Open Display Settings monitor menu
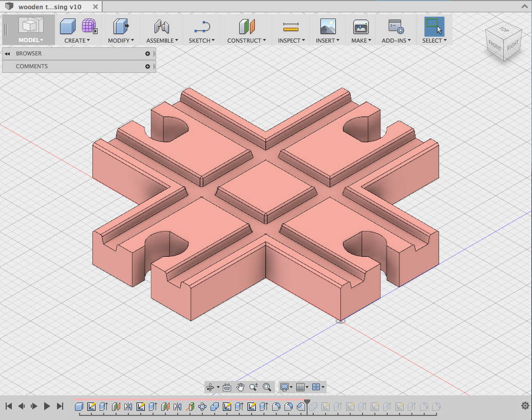The height and width of the screenshot is (420, 532). [286, 387]
